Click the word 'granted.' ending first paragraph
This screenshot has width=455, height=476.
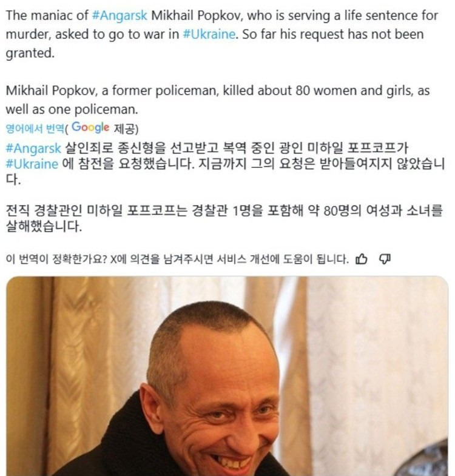pyautogui.click(x=30, y=53)
